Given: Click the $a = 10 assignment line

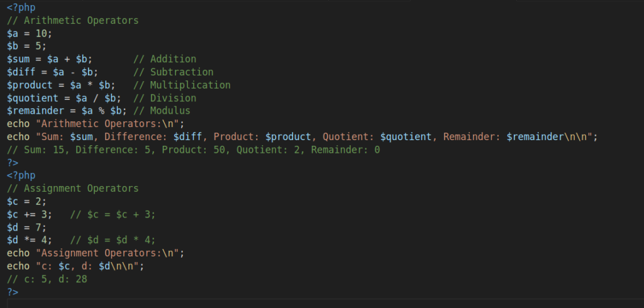Looking at the screenshot, I should [x=30, y=33].
